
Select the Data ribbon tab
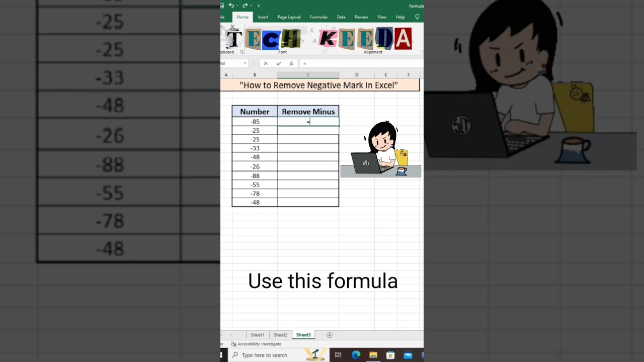click(341, 17)
